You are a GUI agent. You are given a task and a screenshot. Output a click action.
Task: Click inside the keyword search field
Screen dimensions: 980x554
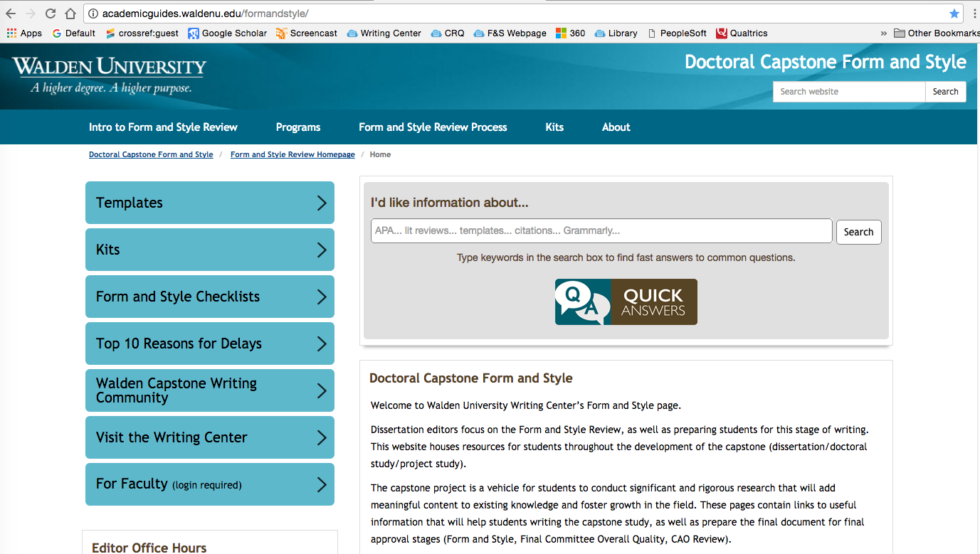coord(601,230)
